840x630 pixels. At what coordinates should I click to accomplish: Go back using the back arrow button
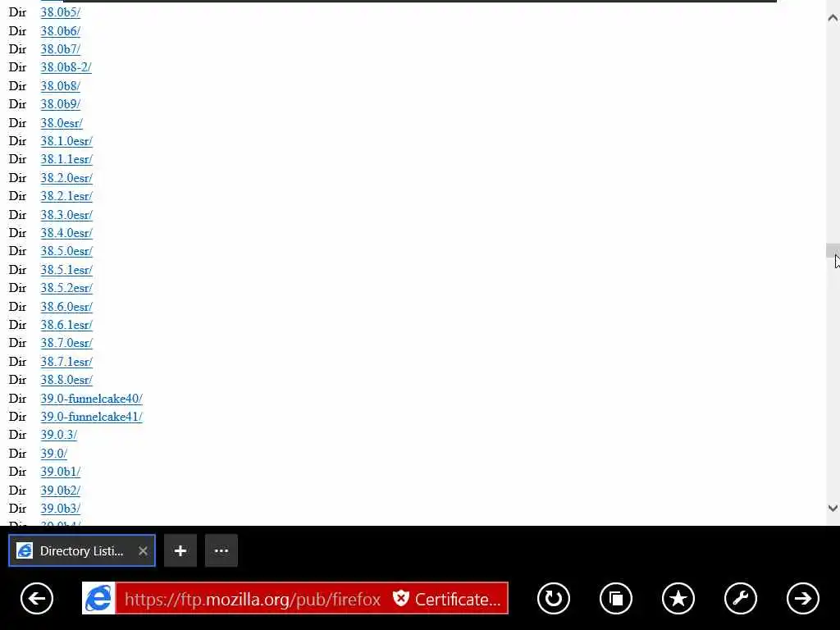click(x=37, y=598)
